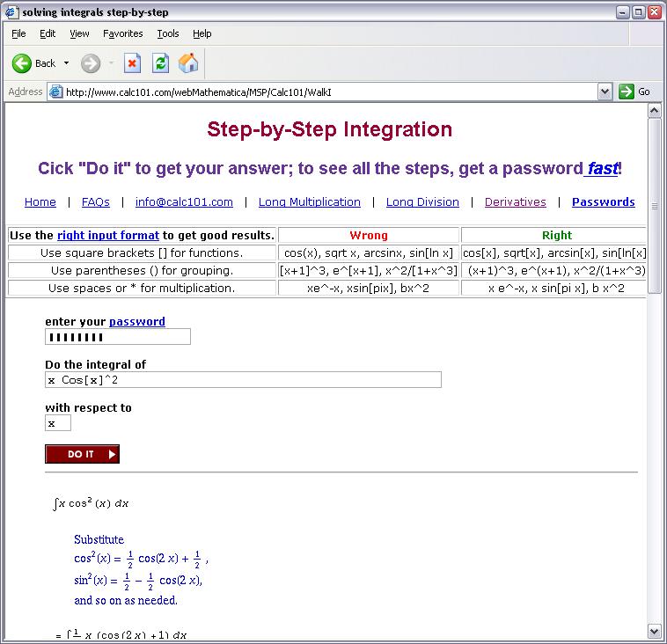This screenshot has height=644, width=667.
Task: Click the 'xe^-x, xsin[pix], bx^2' cell
Action: click(x=369, y=288)
